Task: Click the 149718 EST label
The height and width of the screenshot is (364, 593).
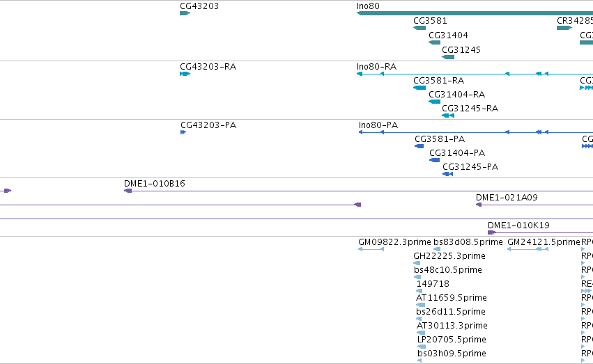Action: pyautogui.click(x=433, y=285)
